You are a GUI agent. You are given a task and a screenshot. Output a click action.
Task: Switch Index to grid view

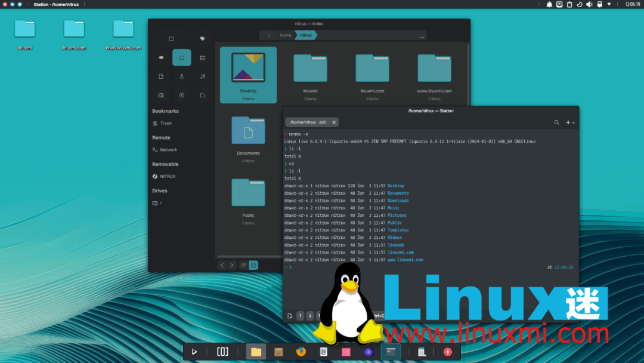pos(254,266)
